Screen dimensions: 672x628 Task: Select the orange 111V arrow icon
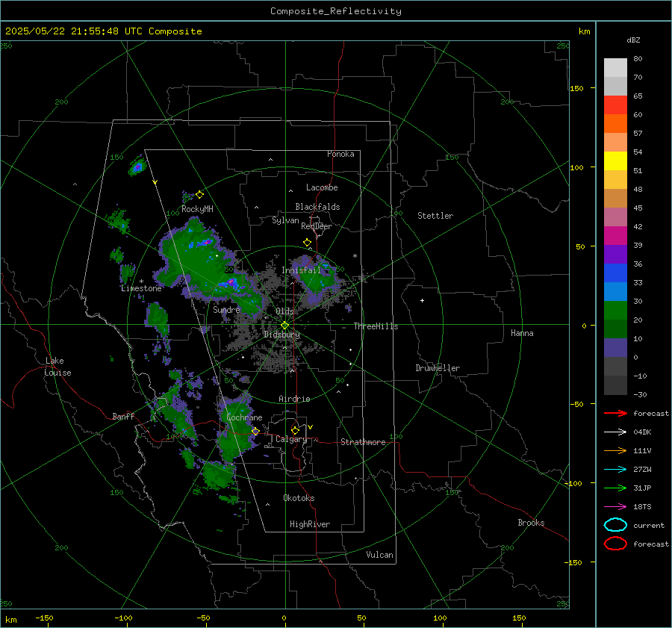pos(615,450)
